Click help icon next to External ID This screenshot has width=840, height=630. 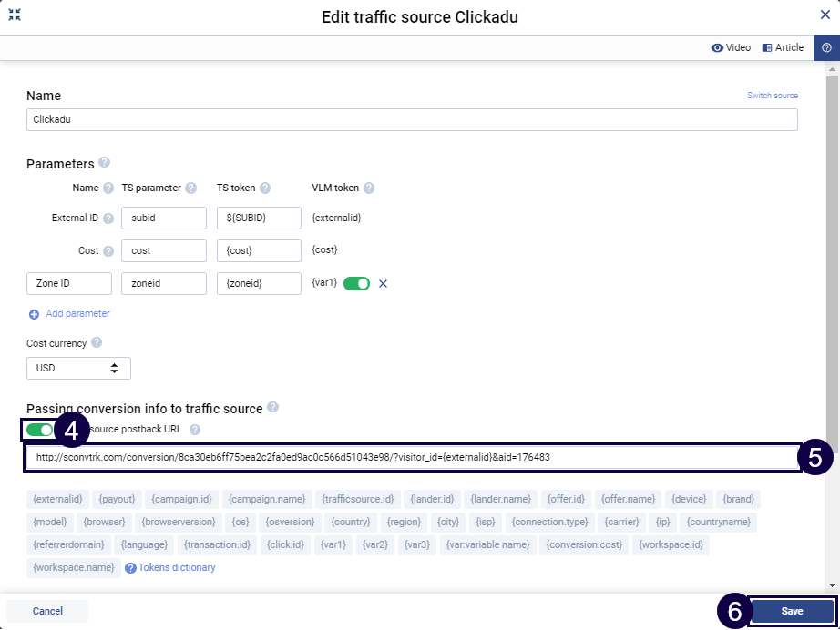pyautogui.click(x=108, y=218)
